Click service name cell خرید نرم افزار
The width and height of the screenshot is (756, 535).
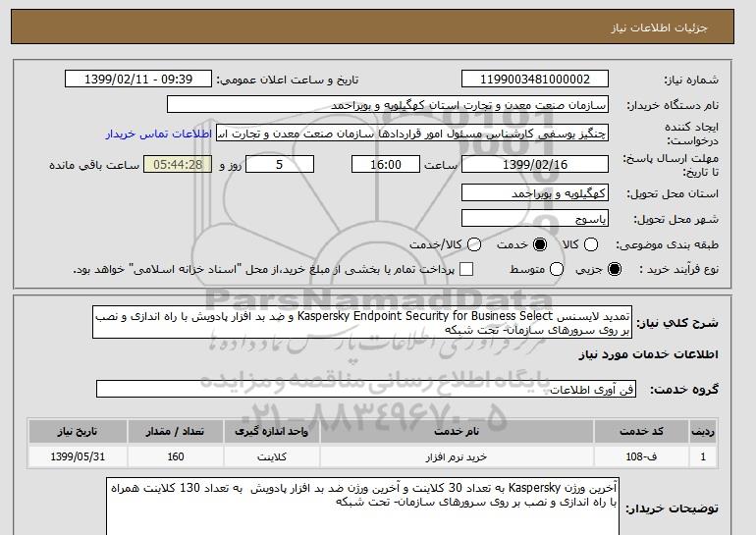pos(457,456)
